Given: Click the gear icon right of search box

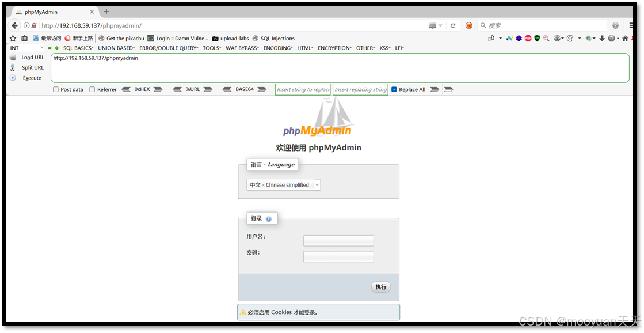Looking at the screenshot, I should [x=615, y=25].
